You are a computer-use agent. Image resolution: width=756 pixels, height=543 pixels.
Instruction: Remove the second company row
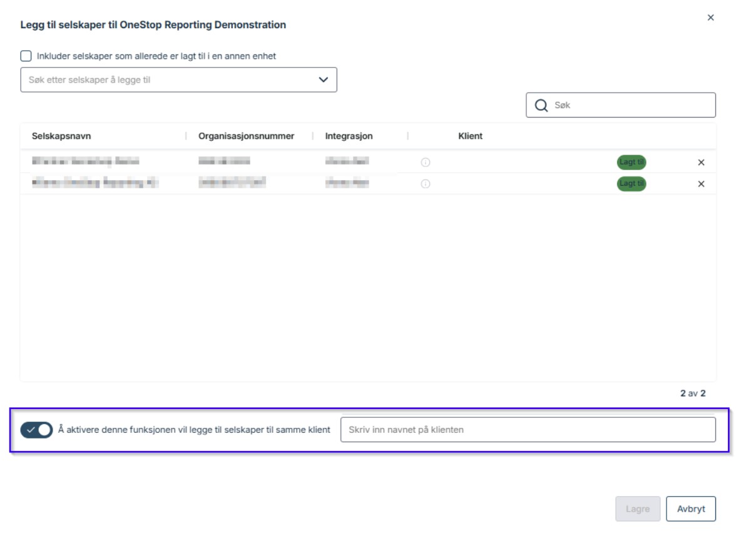pos(701,184)
